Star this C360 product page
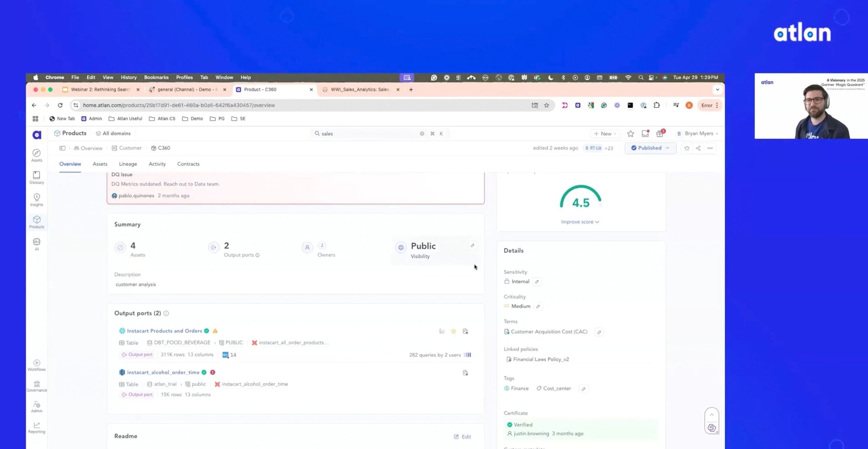The image size is (868, 449). pos(687,148)
